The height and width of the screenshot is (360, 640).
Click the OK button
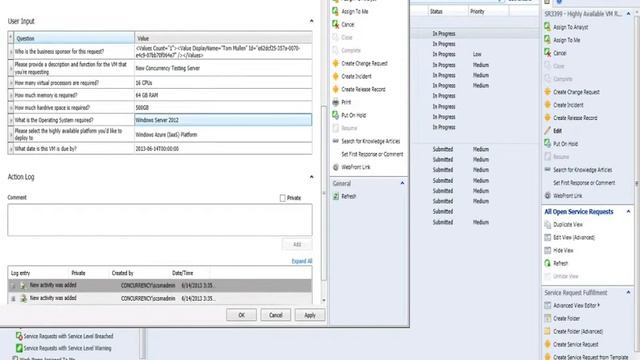(241, 315)
